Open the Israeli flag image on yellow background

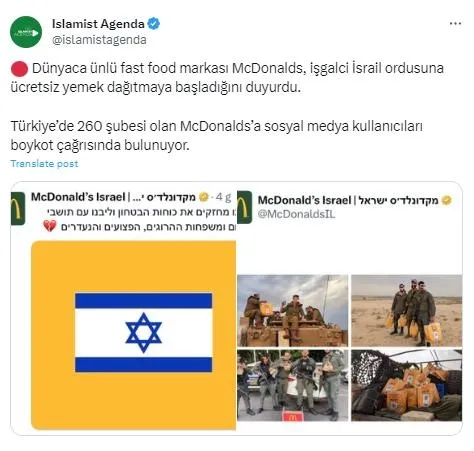pos(134,335)
